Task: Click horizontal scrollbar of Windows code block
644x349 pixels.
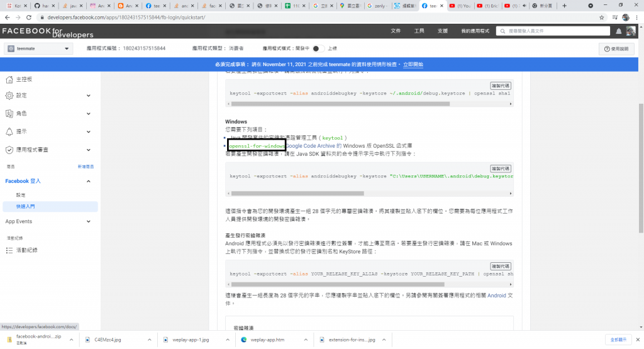Action: pyautogui.click(x=297, y=194)
